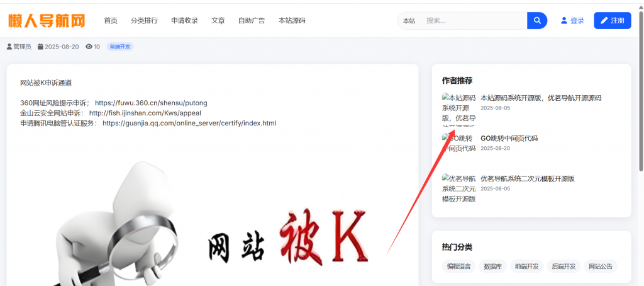Viewport: 644px width, 286px height.
Task: Select the 后端开发 category tag
Action: pos(564,266)
